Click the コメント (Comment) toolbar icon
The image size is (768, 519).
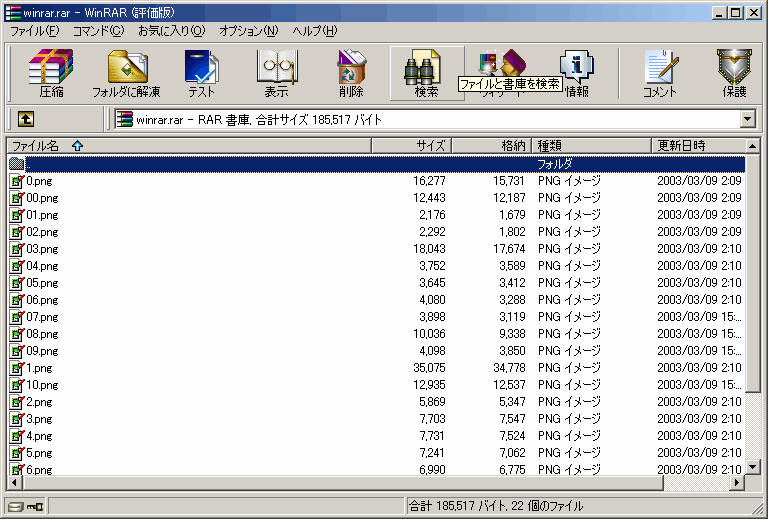pos(660,72)
